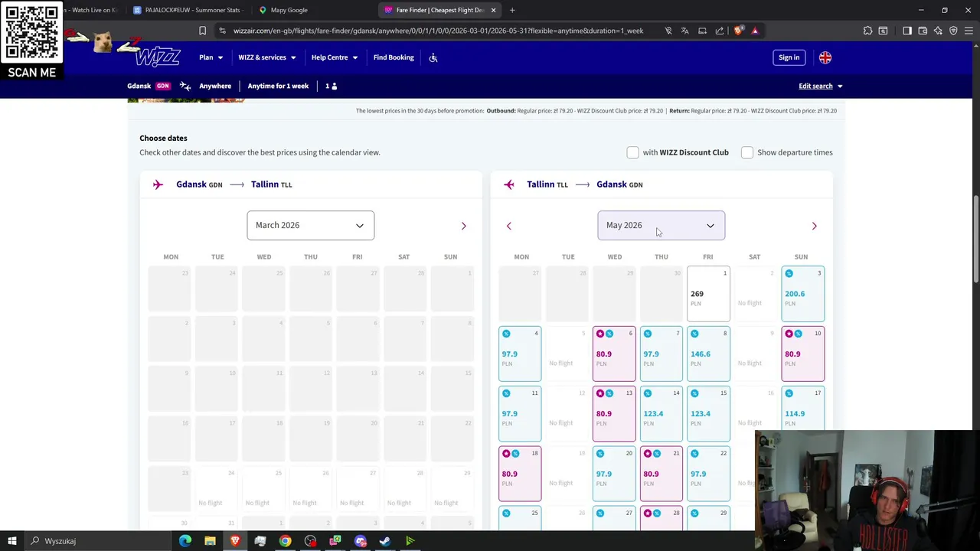Viewport: 980px width, 551px height.
Task: Expand WIZZ & services menu
Action: [x=267, y=57]
